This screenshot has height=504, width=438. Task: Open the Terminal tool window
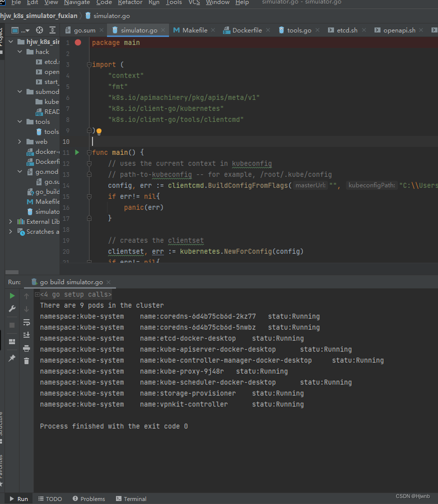point(131,499)
